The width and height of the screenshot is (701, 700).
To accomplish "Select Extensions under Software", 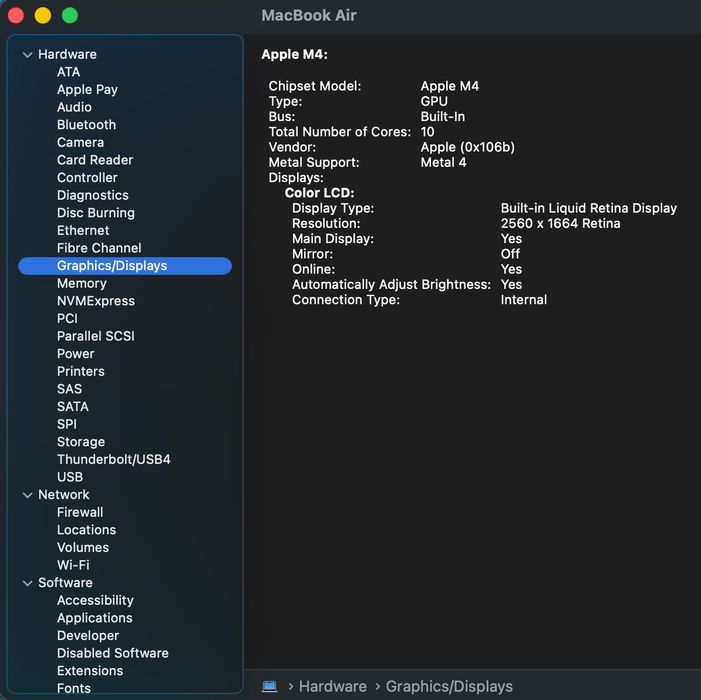I will [x=90, y=671].
